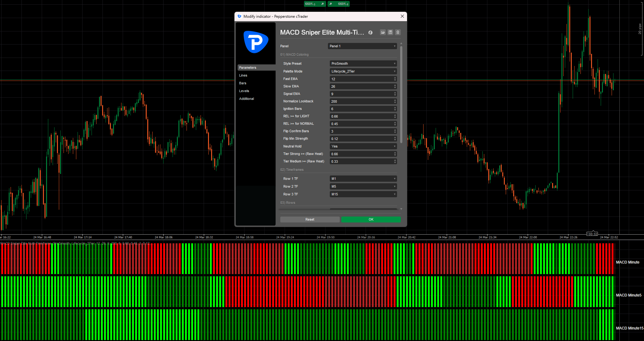Expand the Style Preset dropdown
644x341 pixels.
click(363, 63)
